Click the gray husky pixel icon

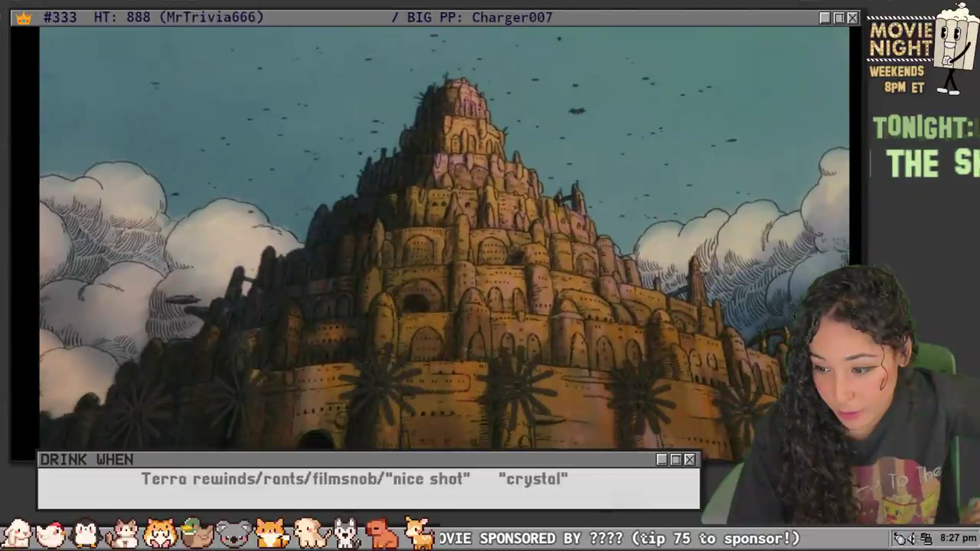(346, 534)
